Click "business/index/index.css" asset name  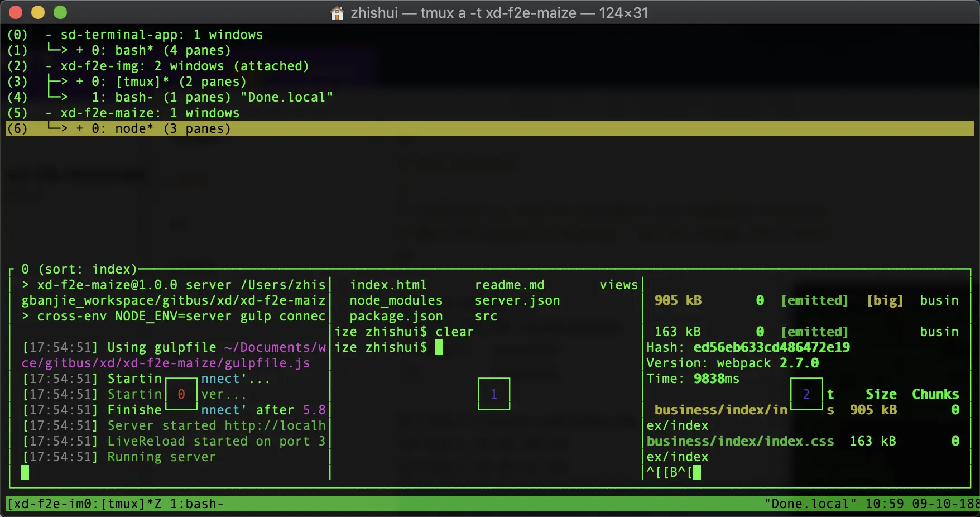coord(740,441)
